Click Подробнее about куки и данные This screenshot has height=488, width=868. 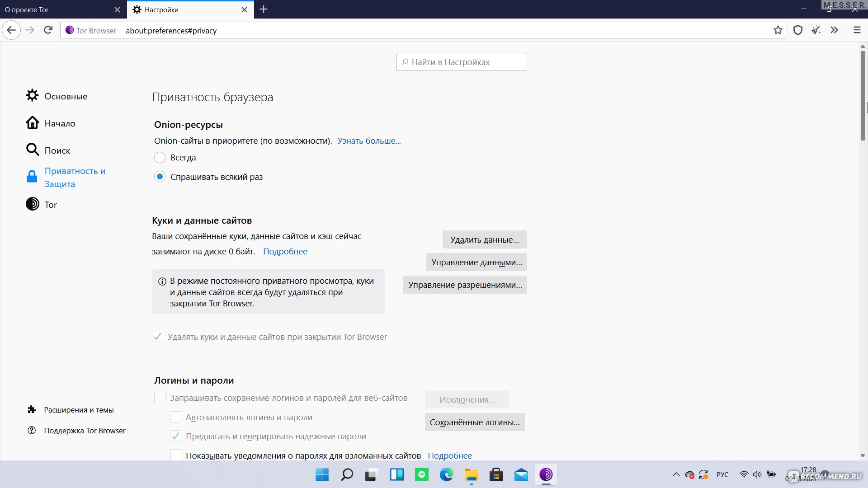285,251
